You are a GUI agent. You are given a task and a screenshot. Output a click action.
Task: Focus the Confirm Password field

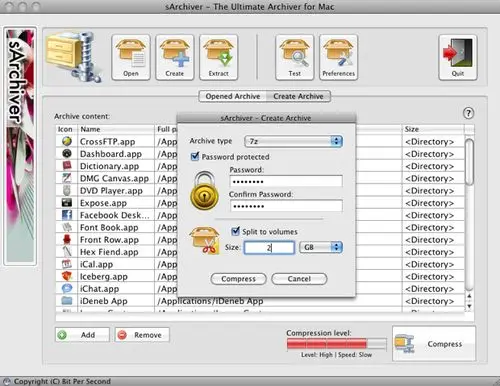[286, 206]
